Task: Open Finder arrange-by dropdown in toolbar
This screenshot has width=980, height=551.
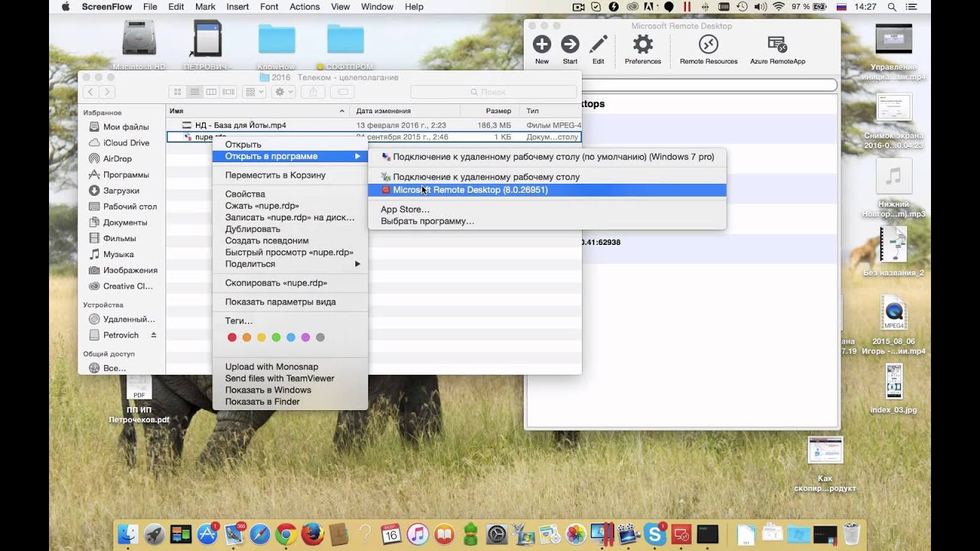Action: click(253, 92)
